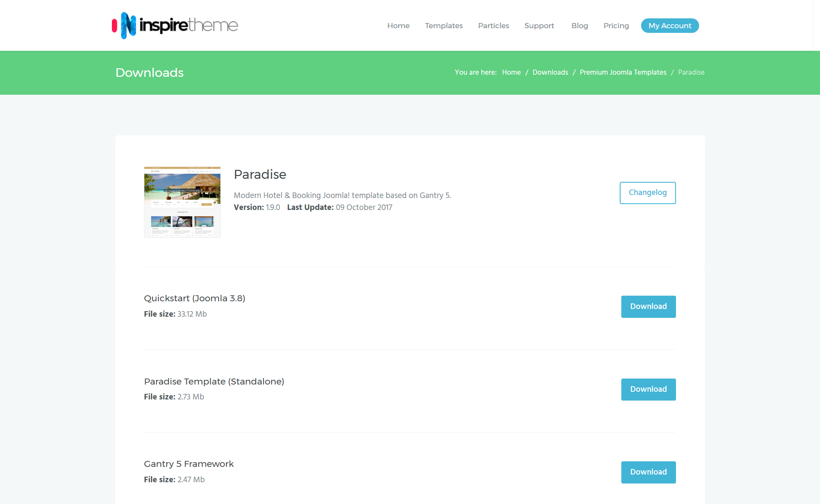Toggle the My Account dropdown menu
Screen dimensions: 820x504
click(x=670, y=25)
